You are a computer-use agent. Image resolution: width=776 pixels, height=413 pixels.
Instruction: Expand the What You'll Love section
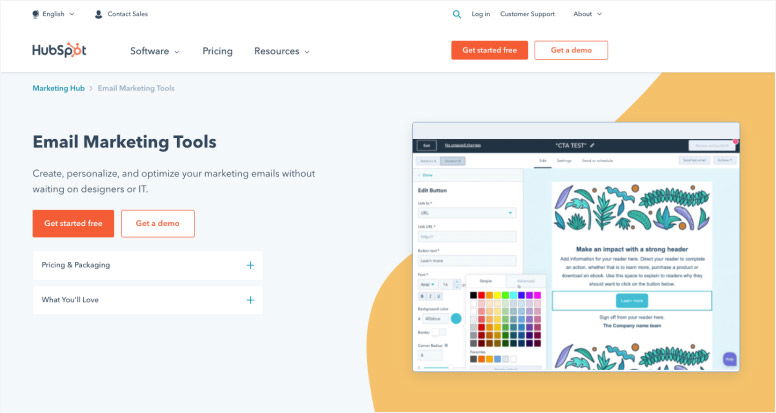147,300
